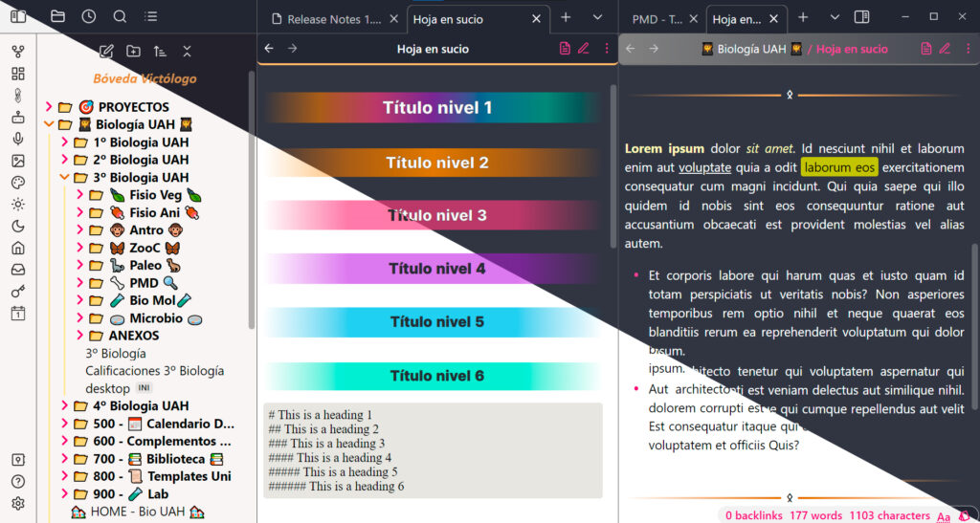Open right pane tab list dropdown
Screen dimensions: 980x523
(835, 17)
